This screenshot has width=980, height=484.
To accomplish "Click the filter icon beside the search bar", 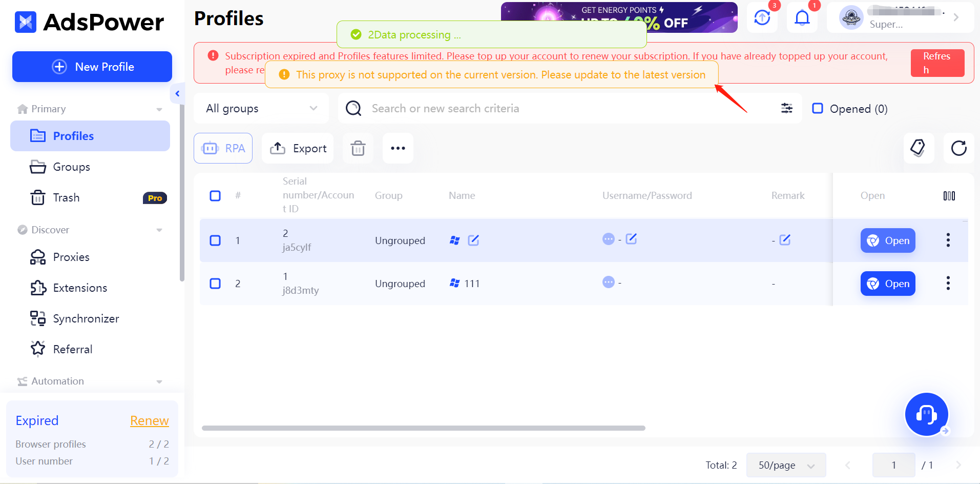I will pos(786,108).
